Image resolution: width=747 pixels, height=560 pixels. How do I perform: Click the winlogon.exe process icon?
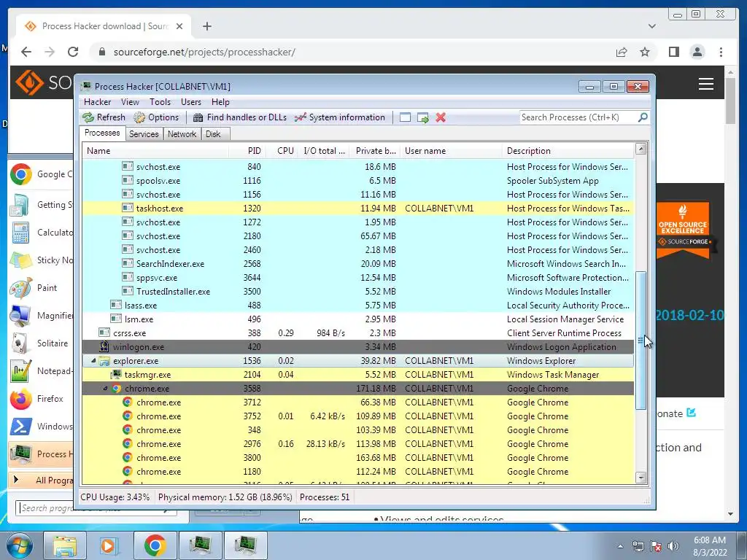tap(104, 346)
